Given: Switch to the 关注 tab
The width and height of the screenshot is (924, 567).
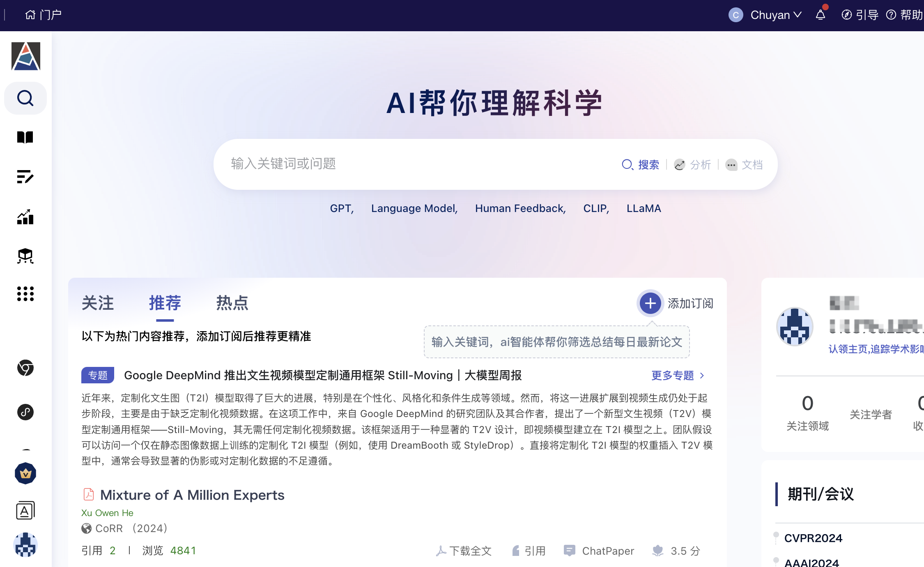Looking at the screenshot, I should [98, 303].
